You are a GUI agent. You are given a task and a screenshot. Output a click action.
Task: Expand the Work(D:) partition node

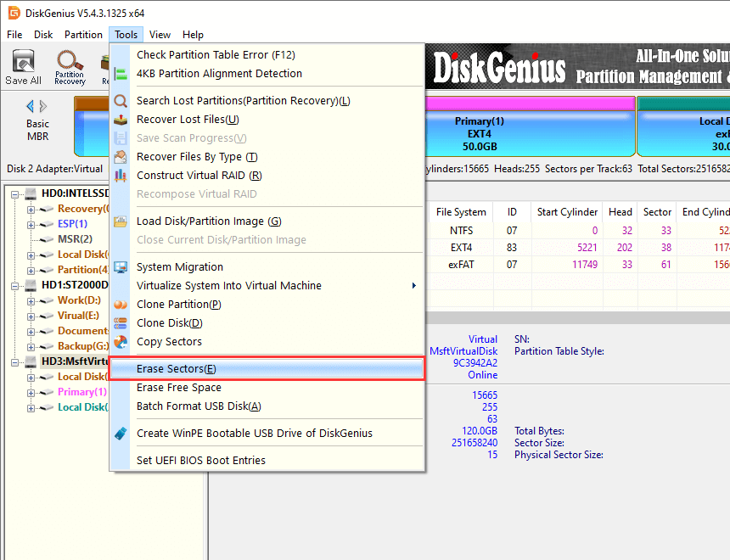click(31, 300)
